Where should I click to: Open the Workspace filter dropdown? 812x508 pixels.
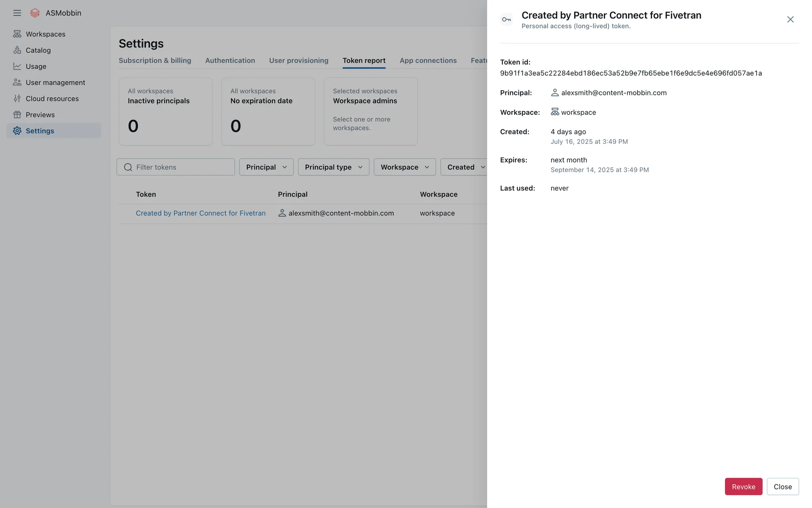click(x=404, y=167)
